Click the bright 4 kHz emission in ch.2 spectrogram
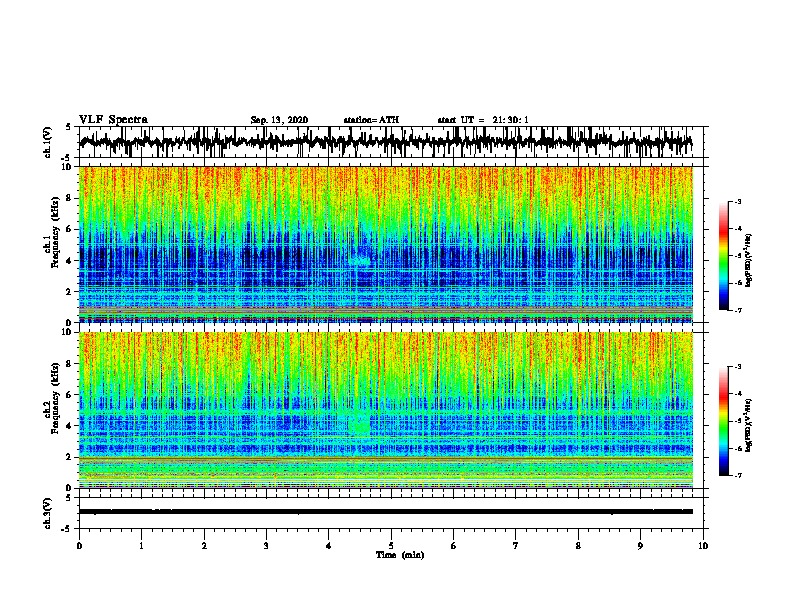This screenshot has width=792, height=612. click(360, 424)
